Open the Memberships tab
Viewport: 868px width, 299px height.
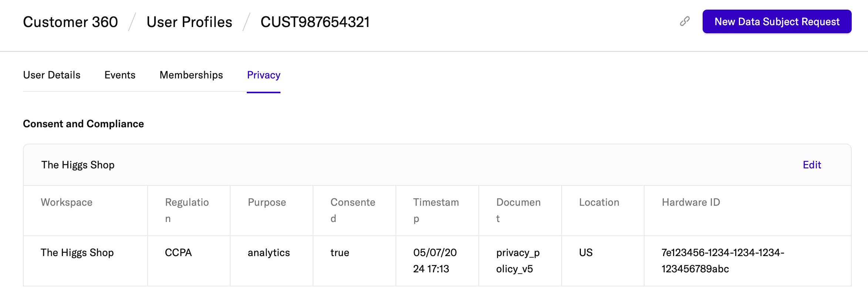(x=191, y=75)
